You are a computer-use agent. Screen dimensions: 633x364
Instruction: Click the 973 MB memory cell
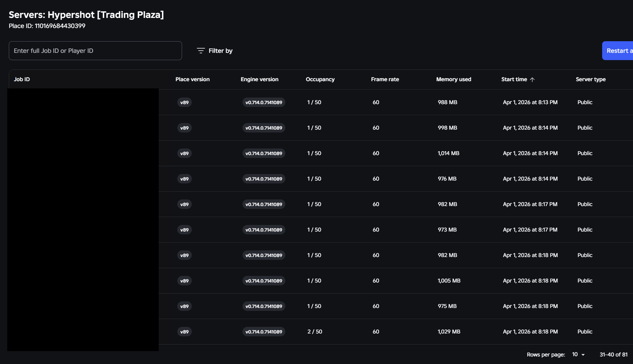tap(447, 230)
